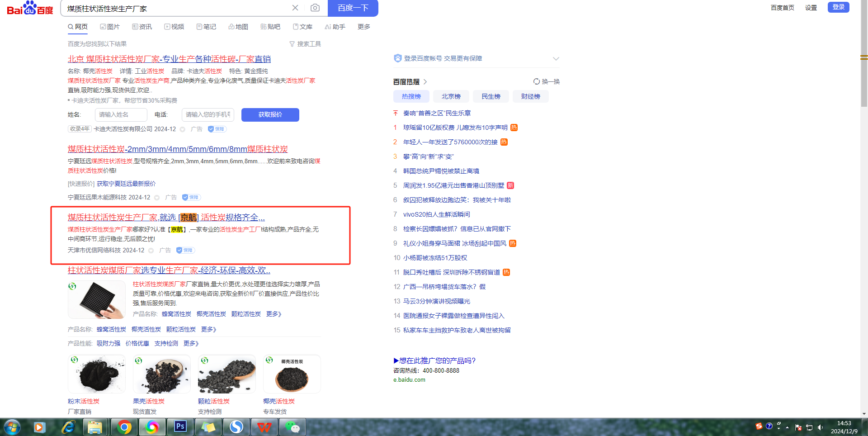Switch to the 图片 tab

coord(110,27)
